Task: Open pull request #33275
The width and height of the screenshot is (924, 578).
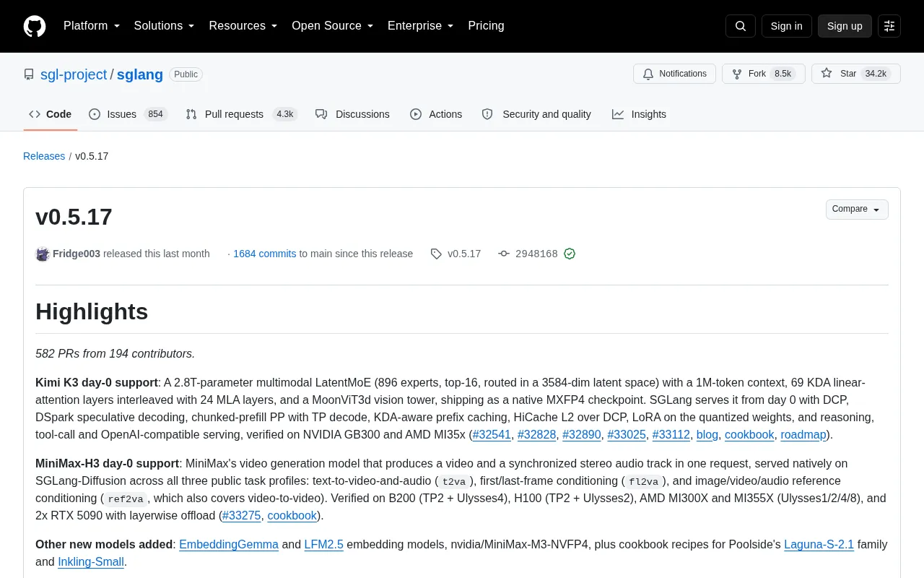Action: (242, 515)
